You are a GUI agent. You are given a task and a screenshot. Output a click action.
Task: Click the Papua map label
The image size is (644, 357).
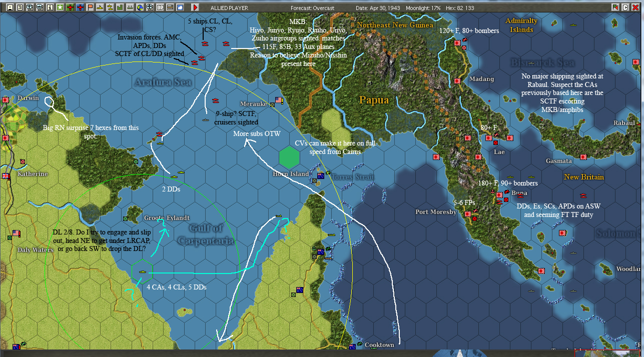coord(374,100)
